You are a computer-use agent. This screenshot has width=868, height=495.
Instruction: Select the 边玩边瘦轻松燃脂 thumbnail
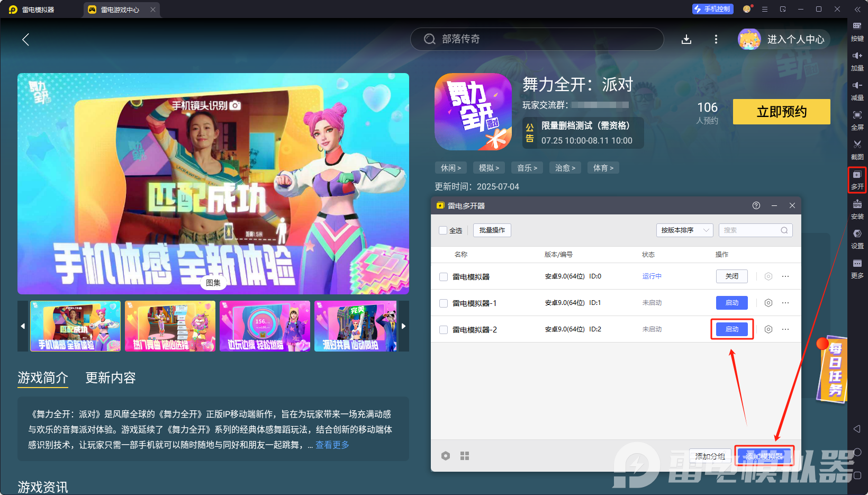pos(265,326)
